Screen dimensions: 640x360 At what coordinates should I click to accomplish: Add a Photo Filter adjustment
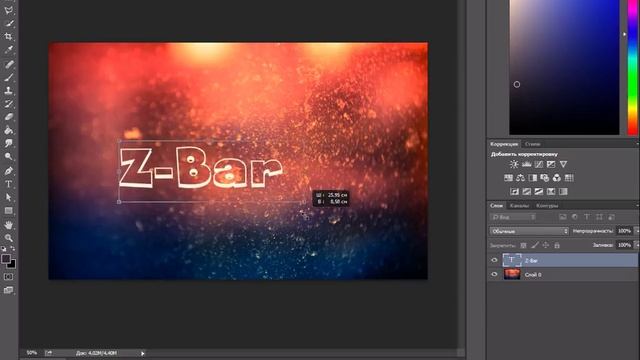(544, 178)
